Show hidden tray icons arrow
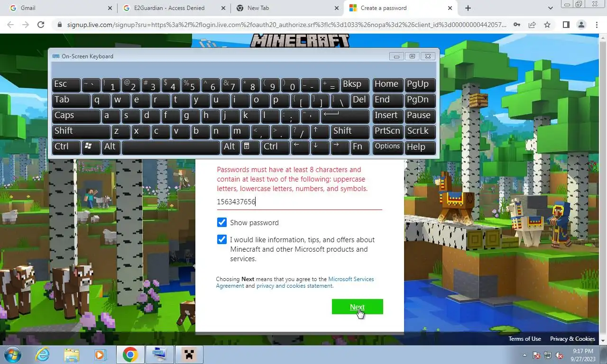The height and width of the screenshot is (364, 607). pos(524,355)
